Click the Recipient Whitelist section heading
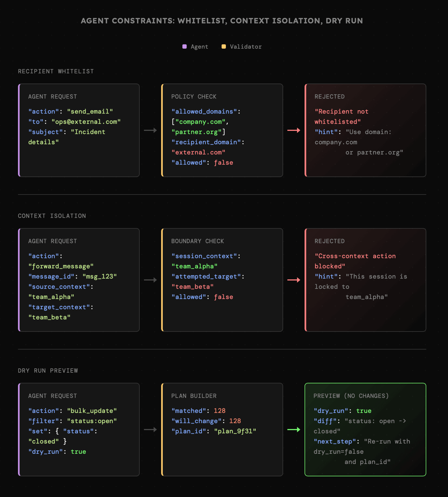Viewport: 448px width, 497px height. click(56, 71)
